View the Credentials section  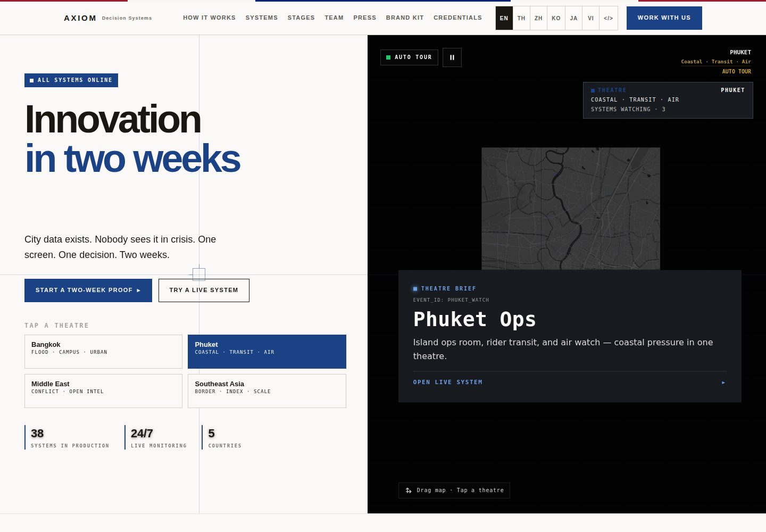[x=457, y=18]
